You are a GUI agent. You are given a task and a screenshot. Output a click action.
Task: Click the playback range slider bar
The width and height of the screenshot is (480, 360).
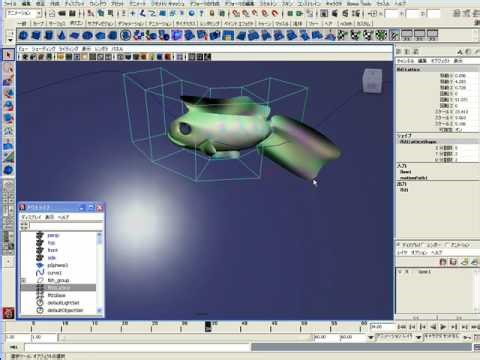[185, 338]
